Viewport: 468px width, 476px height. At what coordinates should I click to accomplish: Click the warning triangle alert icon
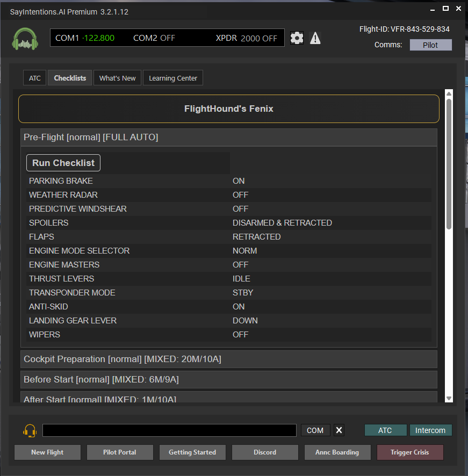pos(315,38)
